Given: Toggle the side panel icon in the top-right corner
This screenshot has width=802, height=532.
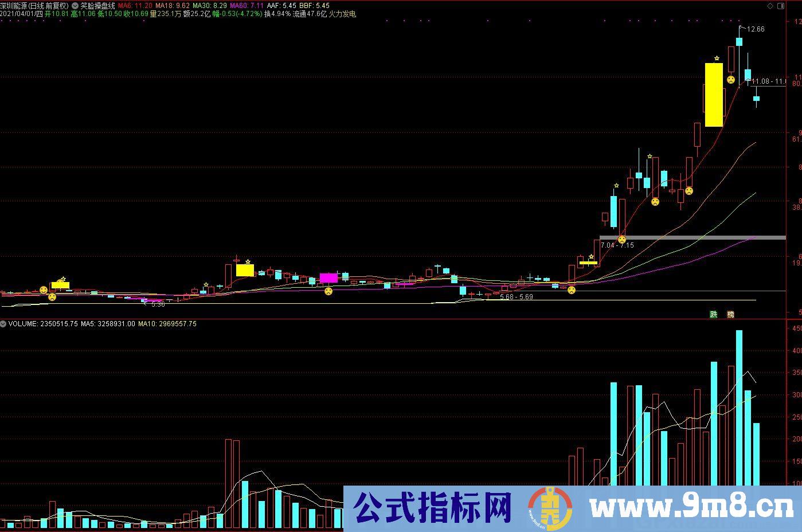Looking at the screenshot, I should (x=781, y=6).
